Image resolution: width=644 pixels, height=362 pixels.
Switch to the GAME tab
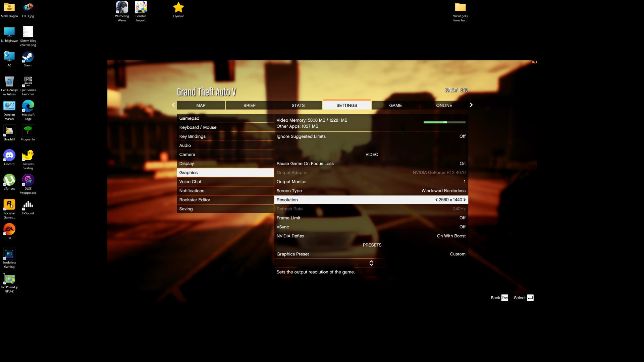pos(395,105)
